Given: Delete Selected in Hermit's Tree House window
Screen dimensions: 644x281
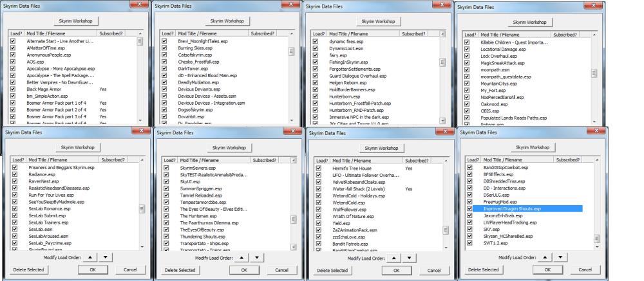Looking at the screenshot, I should coord(332,270).
